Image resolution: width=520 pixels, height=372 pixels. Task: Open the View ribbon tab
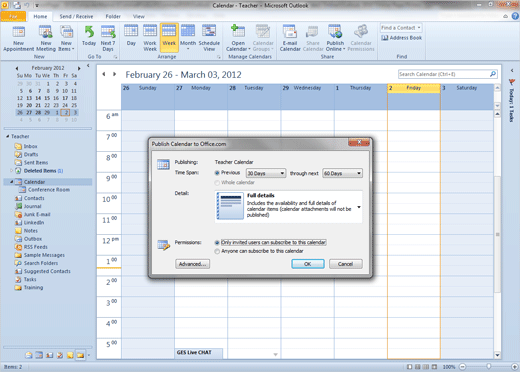pos(139,16)
